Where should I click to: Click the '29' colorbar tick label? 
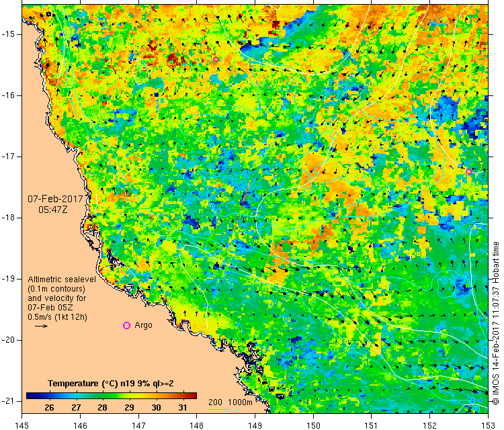[129, 408]
